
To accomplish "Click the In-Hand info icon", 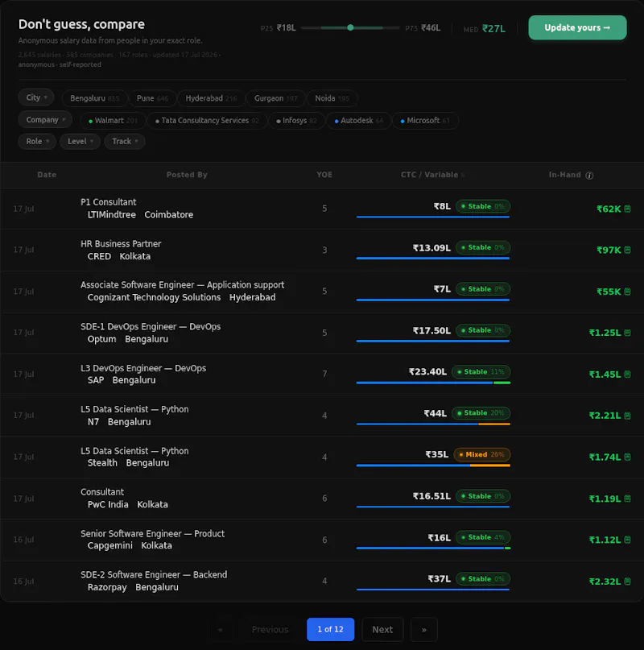I will [589, 176].
